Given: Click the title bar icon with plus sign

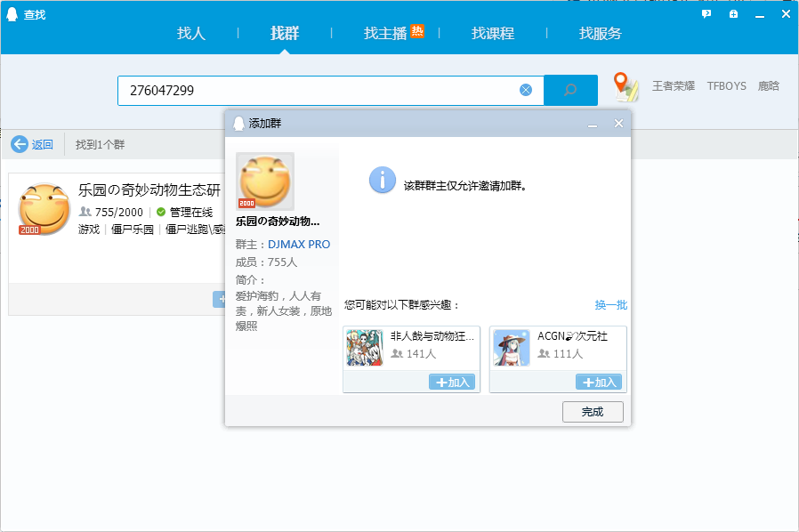Looking at the screenshot, I should [x=733, y=14].
